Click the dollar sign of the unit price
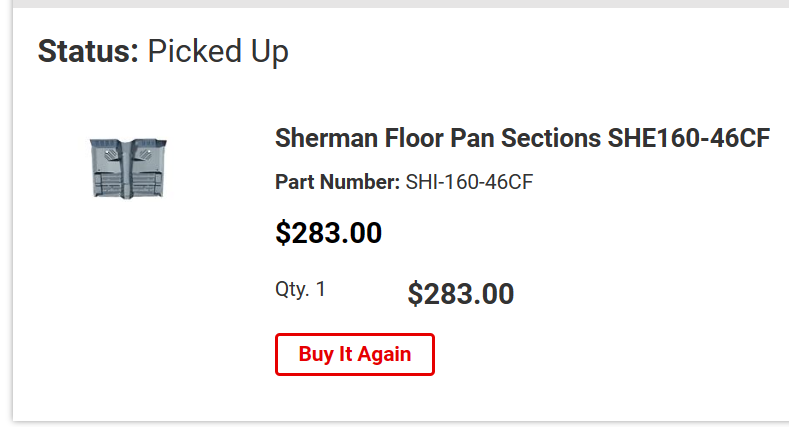 (x=283, y=233)
